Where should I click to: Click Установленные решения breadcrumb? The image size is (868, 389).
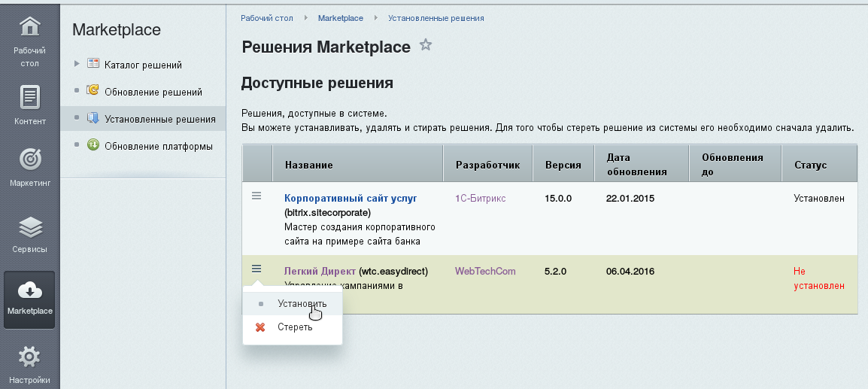436,18
